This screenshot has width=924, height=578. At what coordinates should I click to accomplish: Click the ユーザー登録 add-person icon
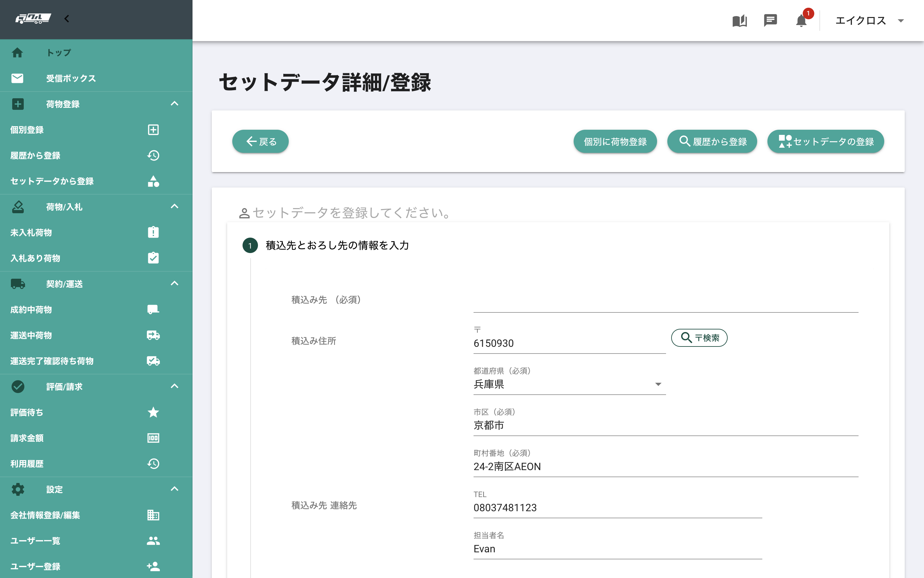point(153,566)
